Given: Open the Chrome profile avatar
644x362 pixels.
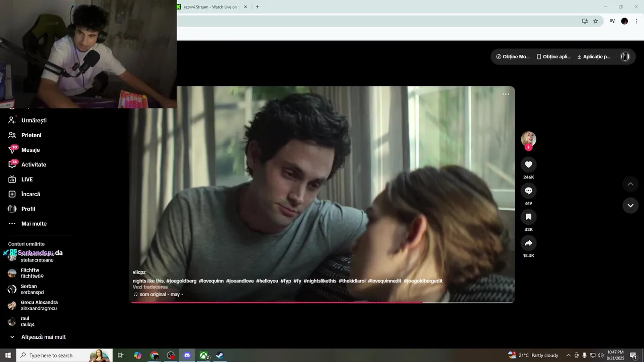Looking at the screenshot, I should pos(624,21).
